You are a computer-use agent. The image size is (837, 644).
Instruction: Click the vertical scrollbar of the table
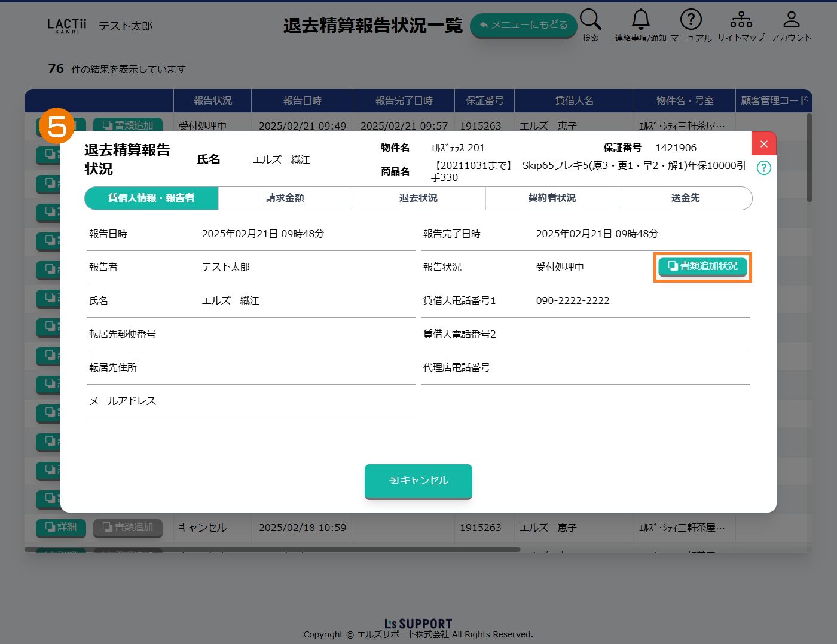(x=809, y=158)
